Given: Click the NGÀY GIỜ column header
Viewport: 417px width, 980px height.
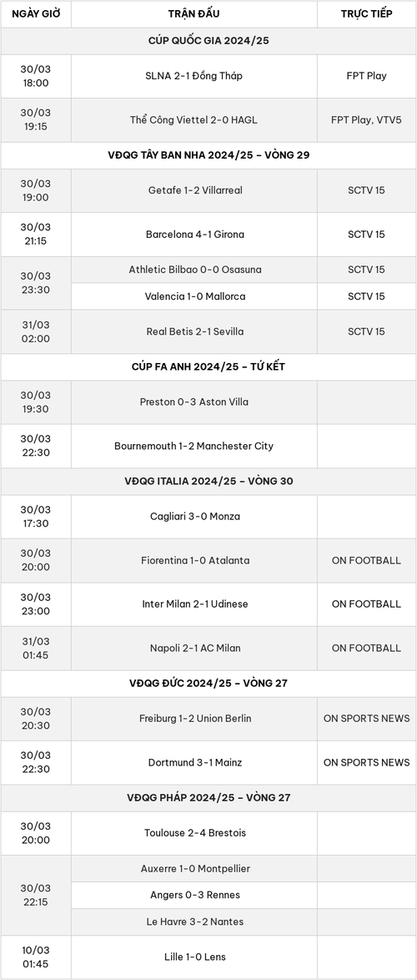Looking at the screenshot, I should coord(36,13).
